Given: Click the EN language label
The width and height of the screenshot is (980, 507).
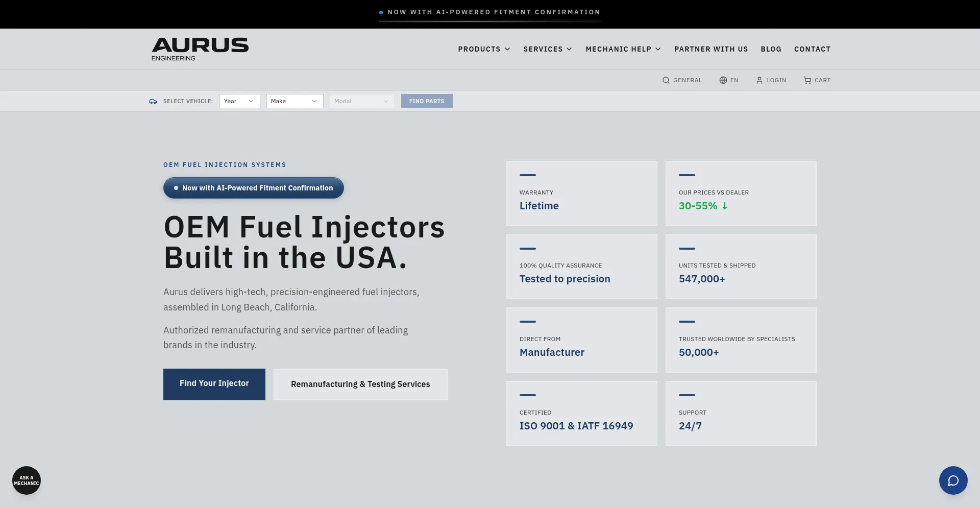Looking at the screenshot, I should tap(734, 80).
